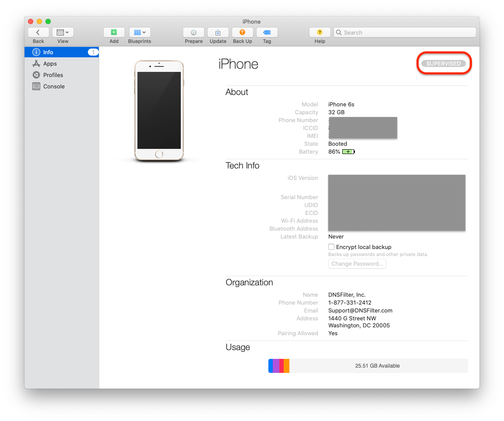
Task: Click the storage usage bar
Action: tap(368, 365)
